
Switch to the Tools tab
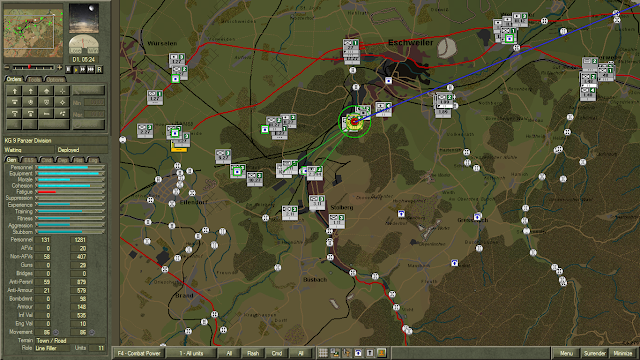(x=34, y=79)
